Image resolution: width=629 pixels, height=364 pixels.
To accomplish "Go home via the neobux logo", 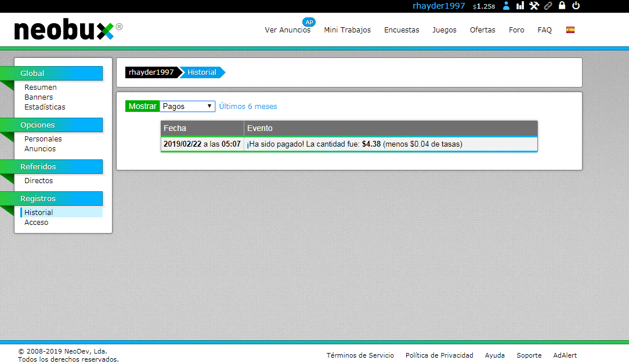I will [68, 29].
